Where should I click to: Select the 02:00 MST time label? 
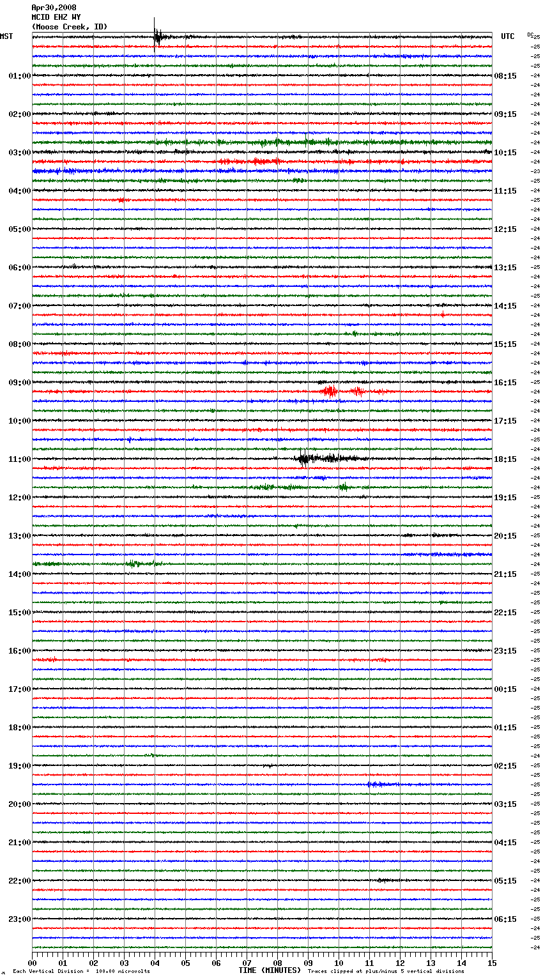tap(20, 114)
